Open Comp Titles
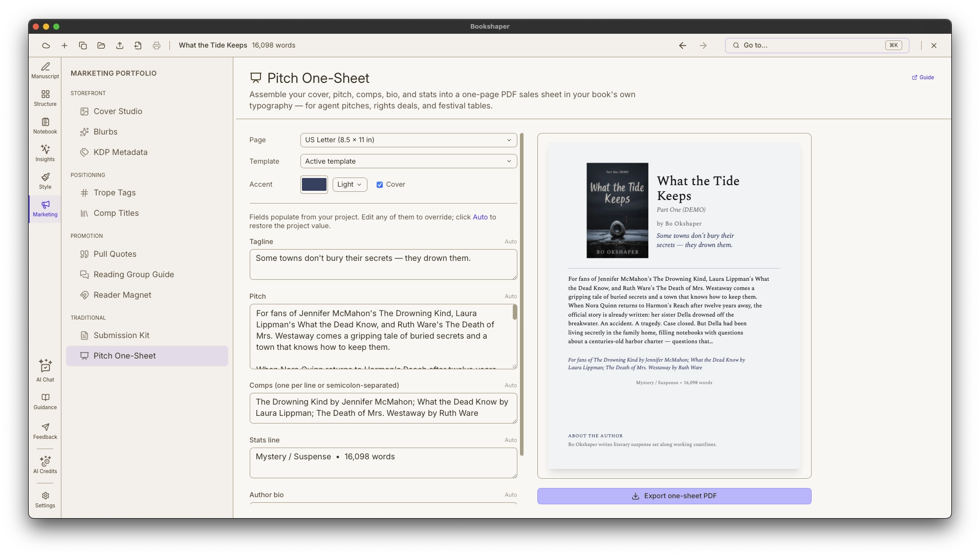 147,213
